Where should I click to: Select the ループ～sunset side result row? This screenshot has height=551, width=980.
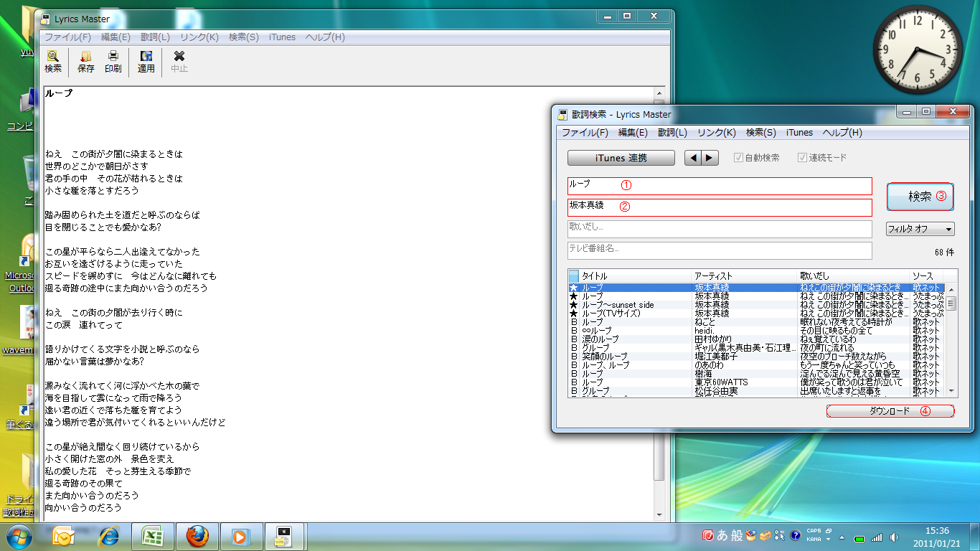tap(756, 305)
